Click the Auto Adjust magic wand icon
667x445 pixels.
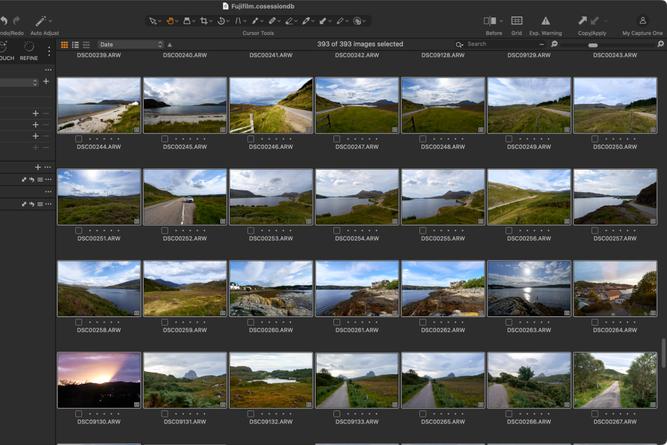click(42, 21)
